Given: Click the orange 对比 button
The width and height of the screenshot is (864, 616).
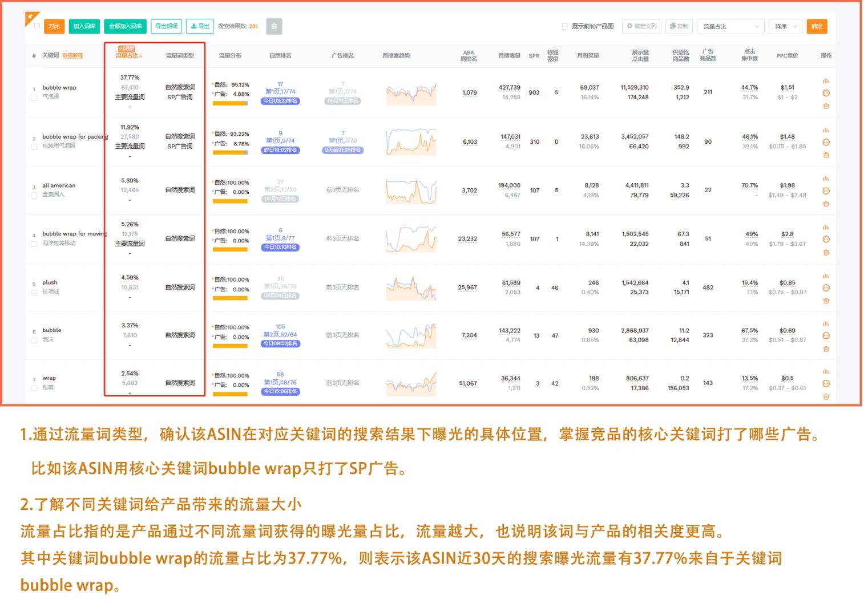Looking at the screenshot, I should [54, 26].
